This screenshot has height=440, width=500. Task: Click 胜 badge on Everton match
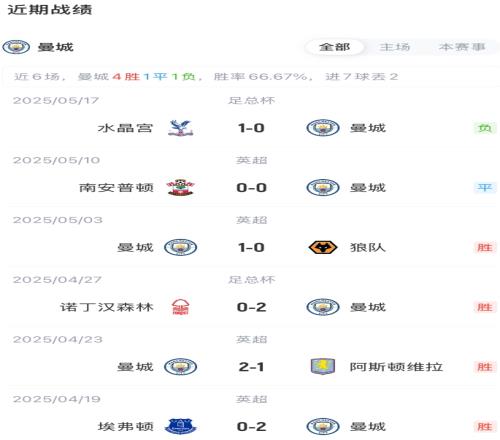point(485,426)
